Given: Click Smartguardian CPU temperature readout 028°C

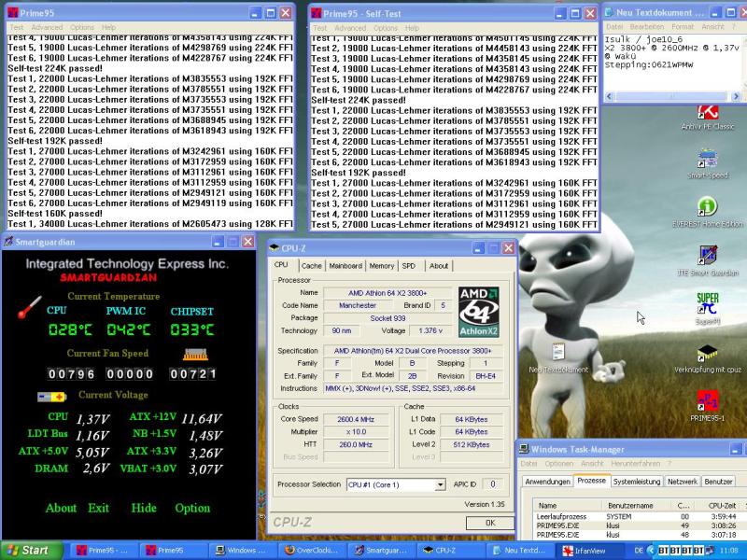Looking at the screenshot, I should coord(70,329).
